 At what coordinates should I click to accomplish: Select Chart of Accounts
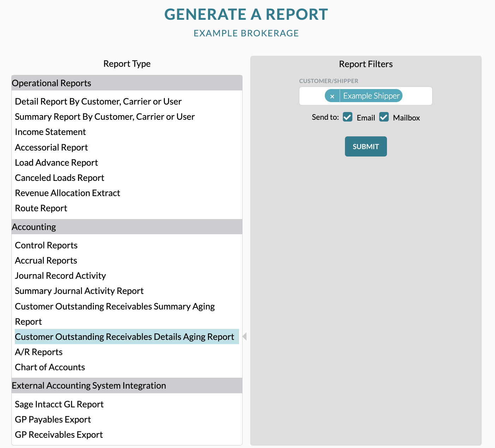tap(50, 367)
